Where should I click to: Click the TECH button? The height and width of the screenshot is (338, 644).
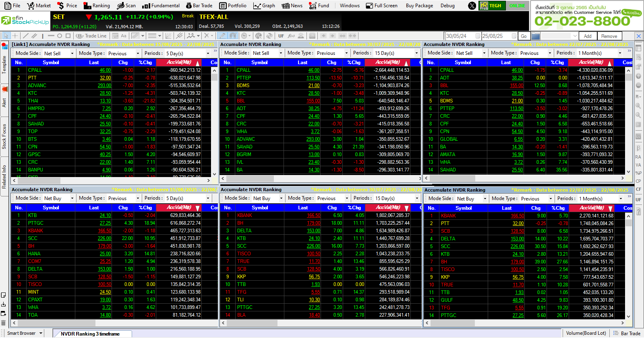click(492, 6)
